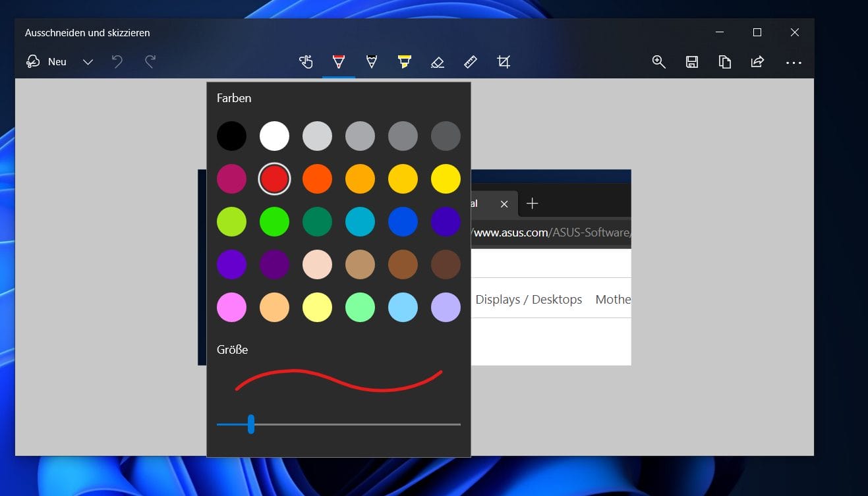Start a new snip with the Neu button
868x496 pixels.
click(x=46, y=61)
